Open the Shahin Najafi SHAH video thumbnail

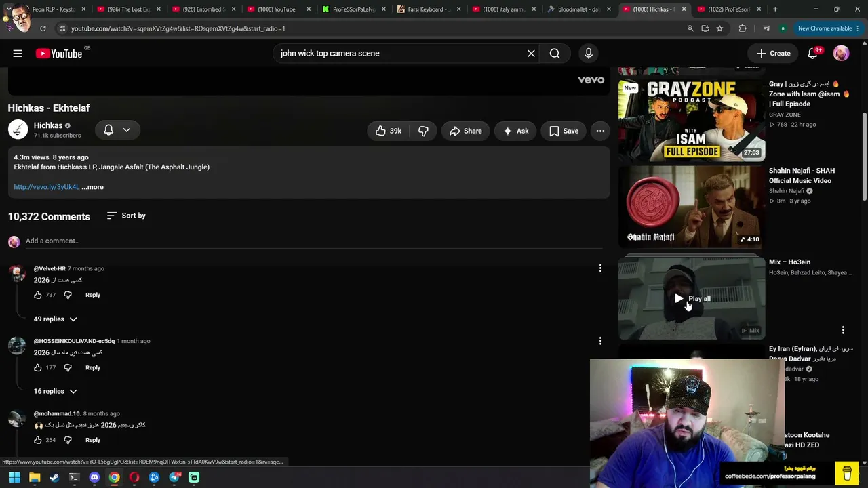coord(692,207)
